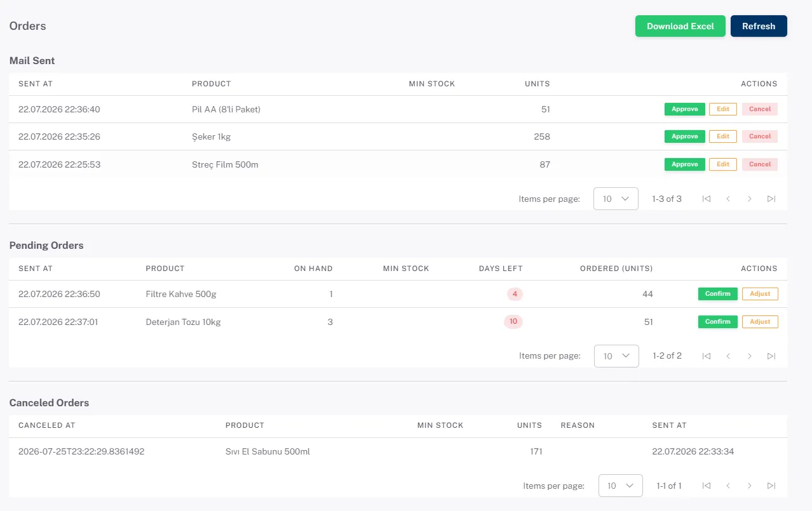
Task: Select Sıvı El Sabunu 500ml product cell
Action: point(267,452)
